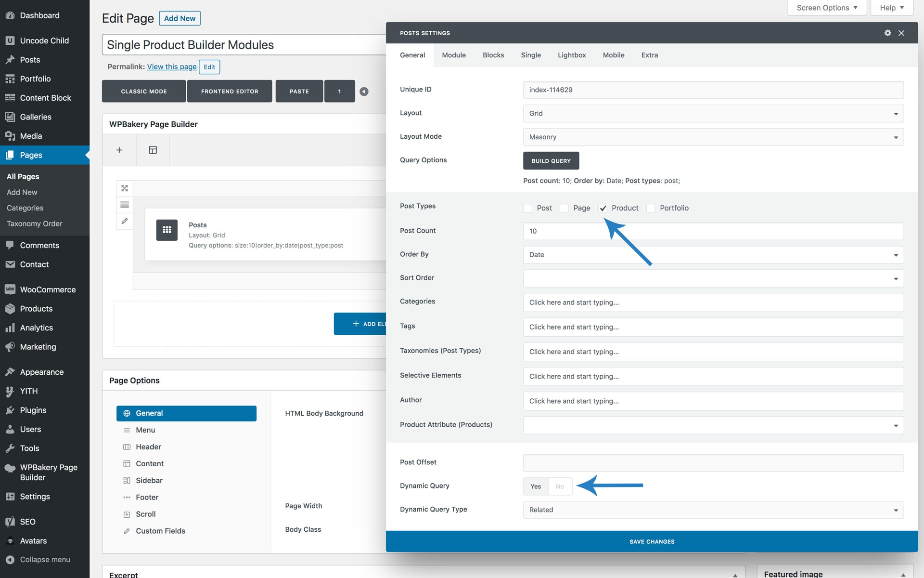Switch to the Lightbox tab
The image size is (924, 578).
coord(572,55)
